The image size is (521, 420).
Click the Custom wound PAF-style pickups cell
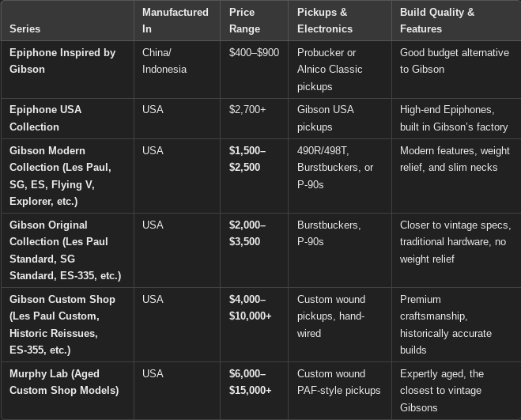click(338, 382)
